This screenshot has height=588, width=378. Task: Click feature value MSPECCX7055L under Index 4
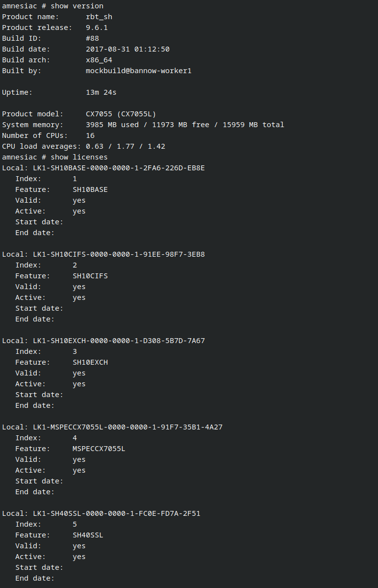pyautogui.click(x=99, y=449)
